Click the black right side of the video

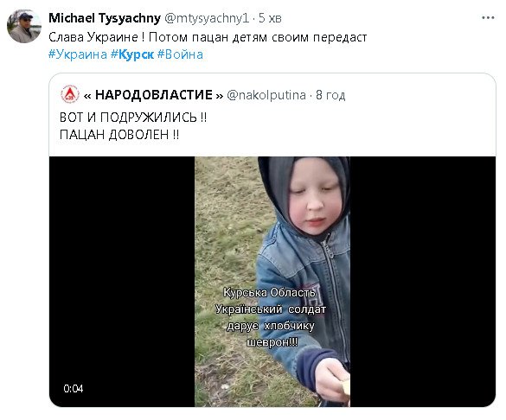pos(423,282)
